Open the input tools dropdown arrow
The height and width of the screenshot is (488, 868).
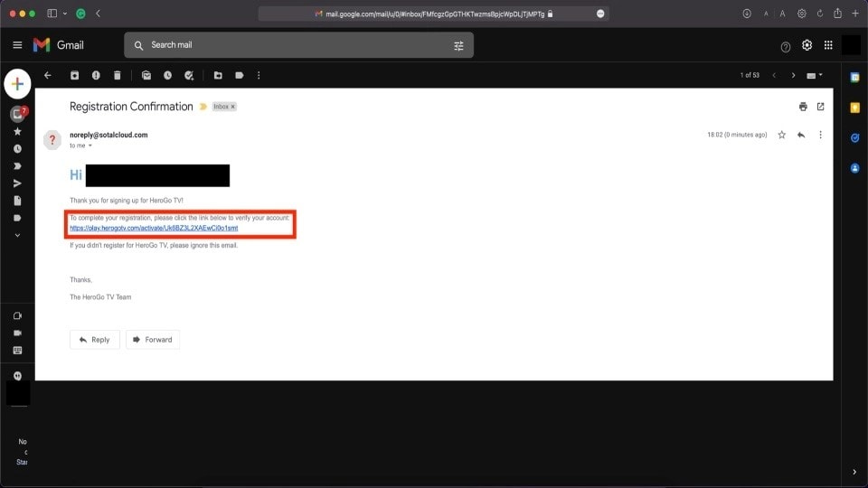click(820, 75)
